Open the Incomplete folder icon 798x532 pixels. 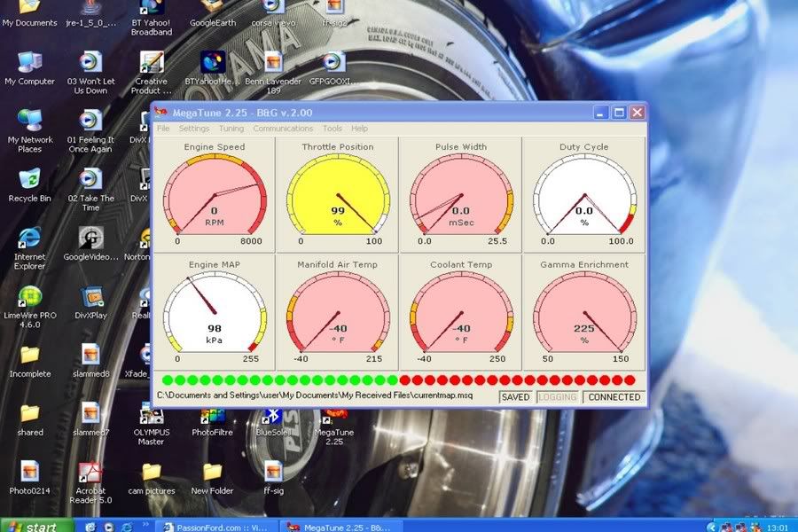point(29,361)
